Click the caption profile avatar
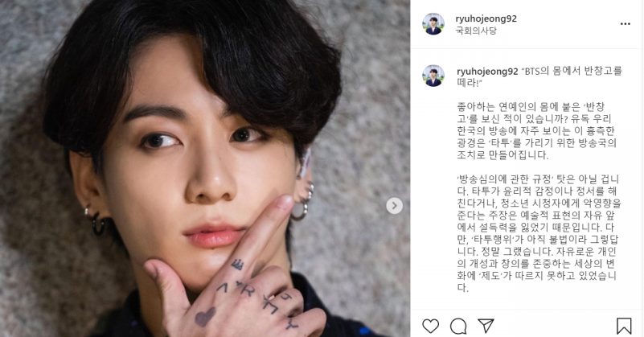 433,76
